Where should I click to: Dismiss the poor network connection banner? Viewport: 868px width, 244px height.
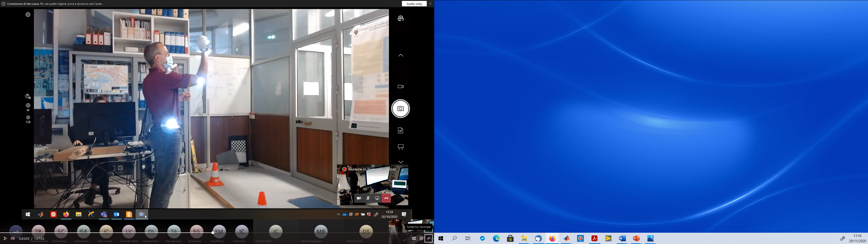coord(430,4)
